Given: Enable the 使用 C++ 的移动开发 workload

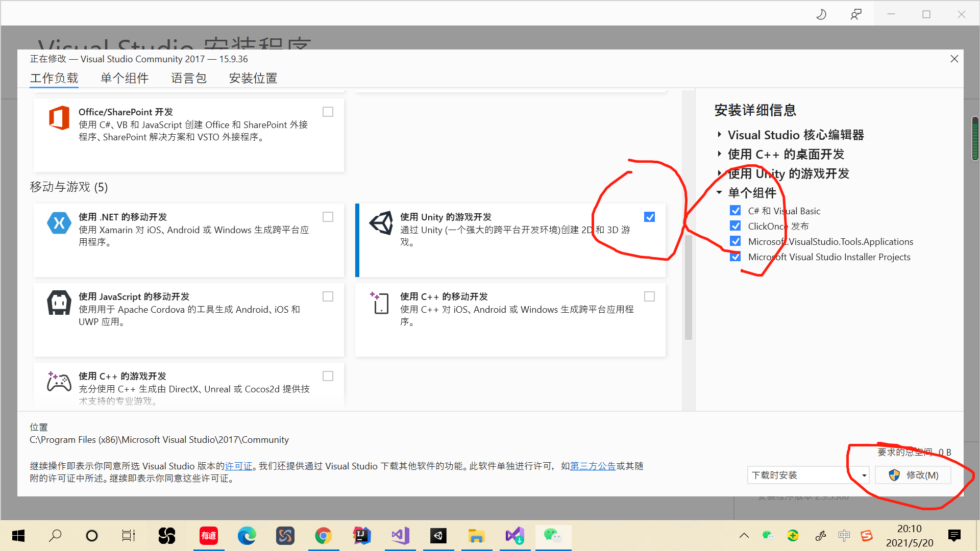Looking at the screenshot, I should point(649,296).
